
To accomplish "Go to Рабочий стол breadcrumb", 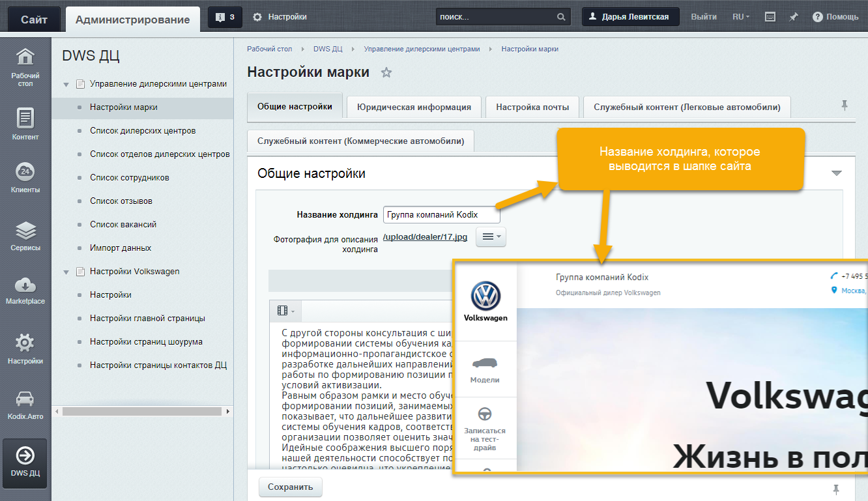I will coord(270,49).
